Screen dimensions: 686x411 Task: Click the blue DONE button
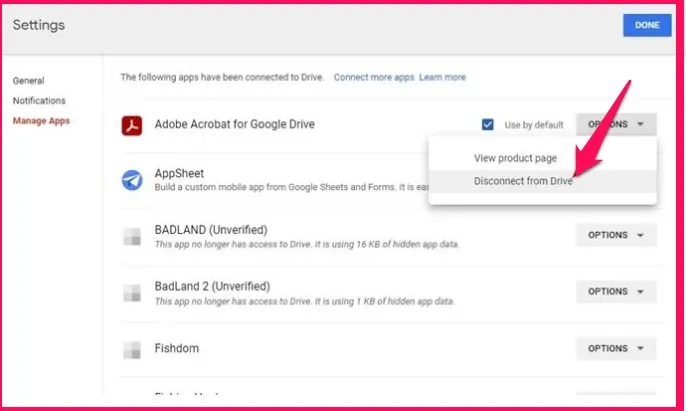(647, 25)
